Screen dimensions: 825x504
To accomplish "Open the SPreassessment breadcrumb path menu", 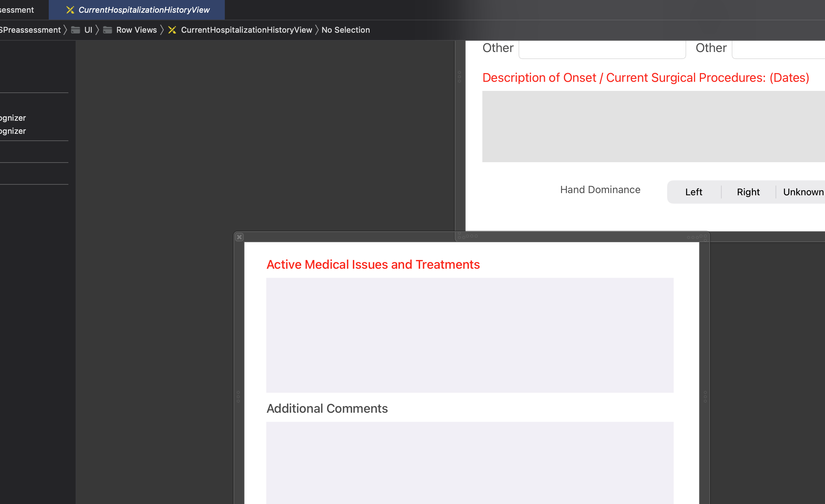I will pos(31,30).
